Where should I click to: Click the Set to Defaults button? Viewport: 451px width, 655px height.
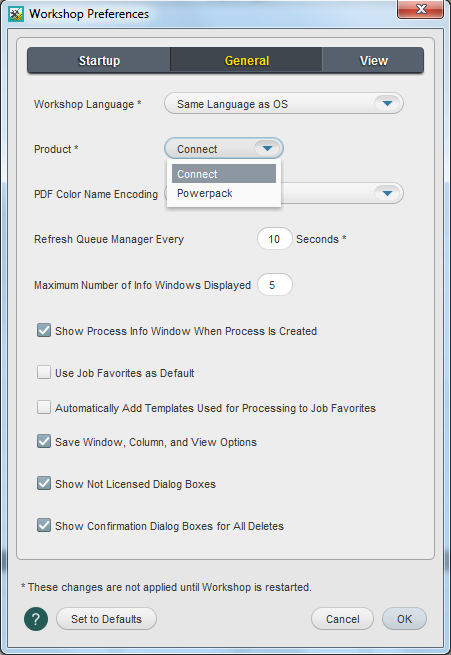point(106,619)
